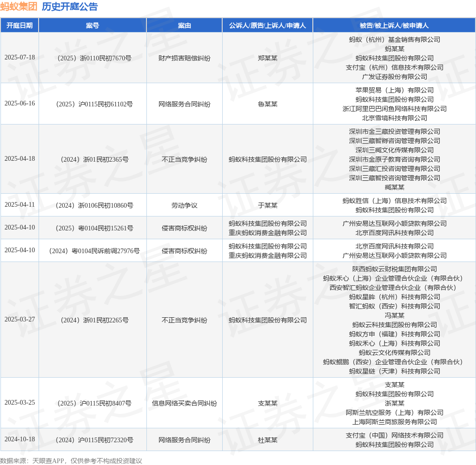476x465 pixels.
Task: Click the 数据来源 天眼查APP footnote
Action: point(71,461)
